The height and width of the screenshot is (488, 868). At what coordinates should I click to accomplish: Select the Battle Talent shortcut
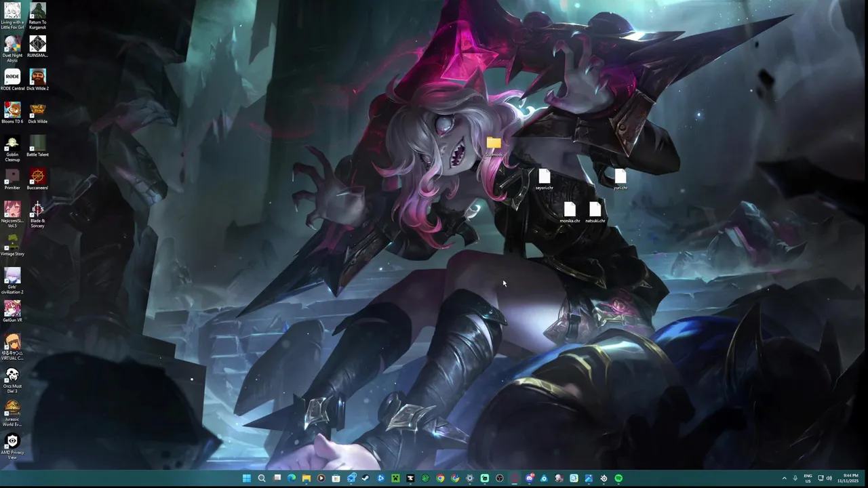(x=38, y=146)
